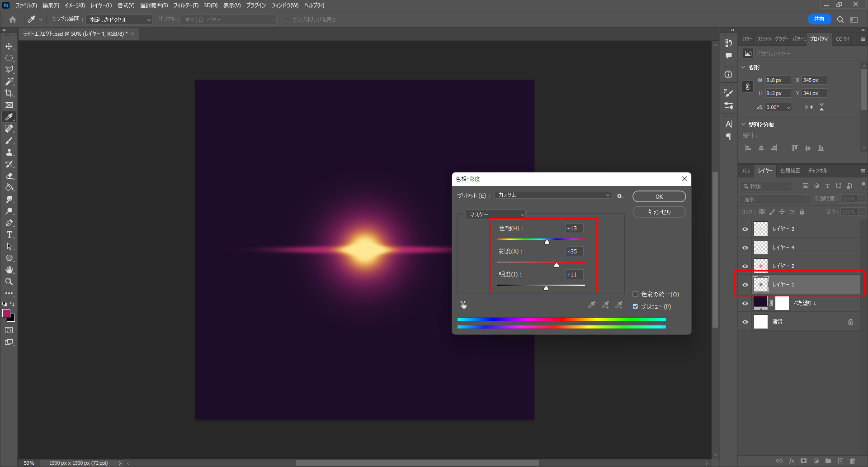Select the Move tool in the toolbar
Image resolution: width=868 pixels, height=467 pixels.
(9, 47)
